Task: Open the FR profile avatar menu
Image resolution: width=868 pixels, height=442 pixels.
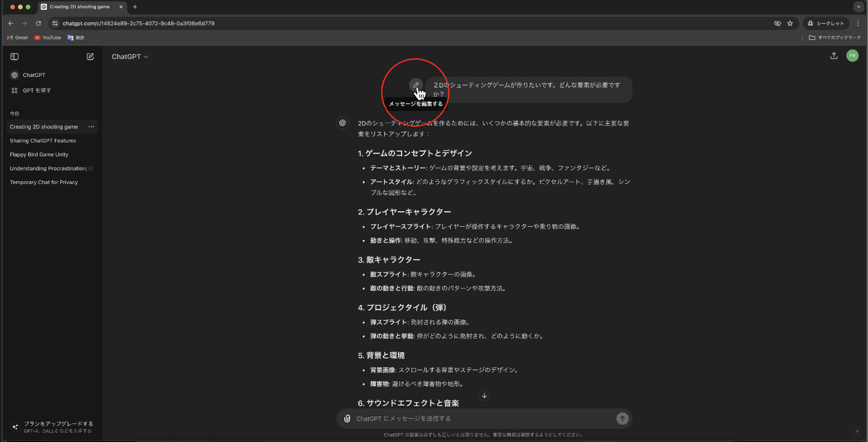Action: tap(852, 56)
